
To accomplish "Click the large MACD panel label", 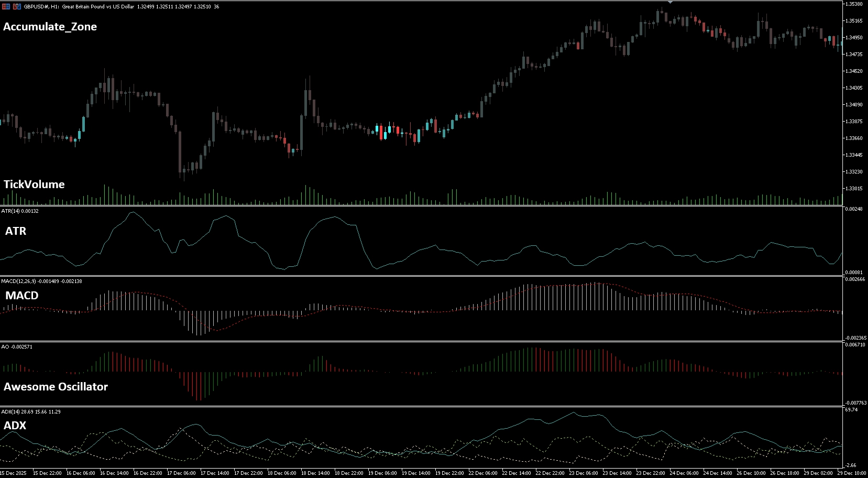I will click(x=22, y=296).
